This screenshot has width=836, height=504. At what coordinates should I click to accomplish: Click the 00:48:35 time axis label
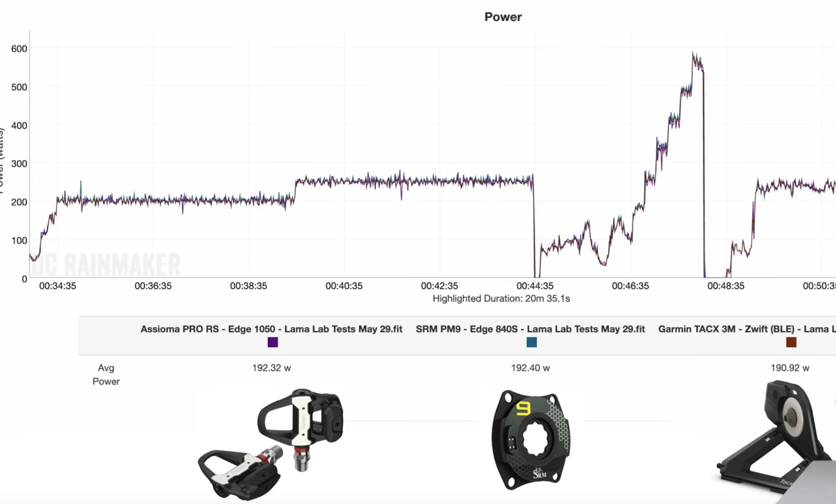coord(725,286)
